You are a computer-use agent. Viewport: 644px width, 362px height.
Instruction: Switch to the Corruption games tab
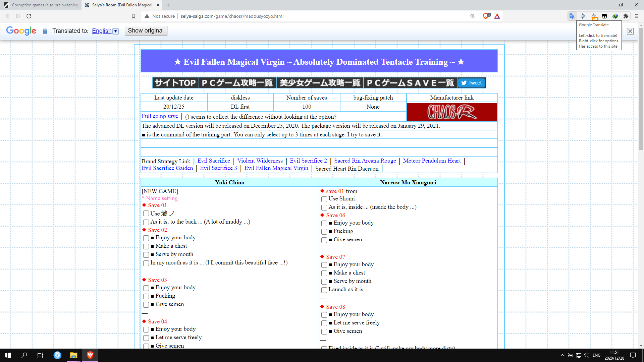tap(41, 5)
